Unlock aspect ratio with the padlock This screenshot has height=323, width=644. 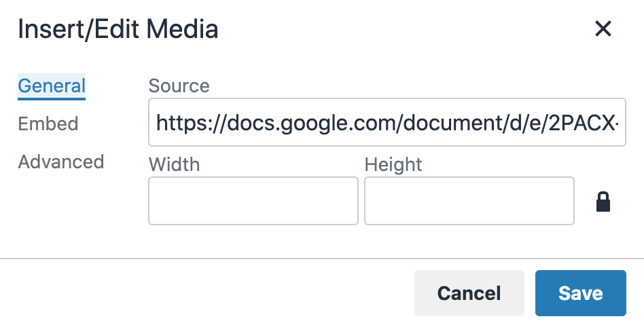point(603,202)
